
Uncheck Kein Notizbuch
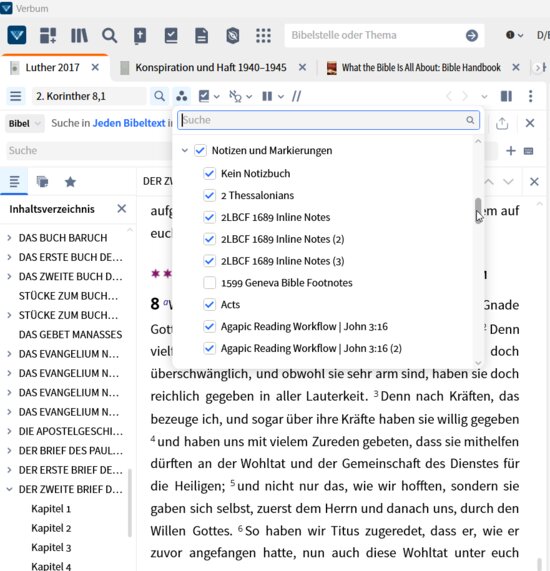click(209, 173)
